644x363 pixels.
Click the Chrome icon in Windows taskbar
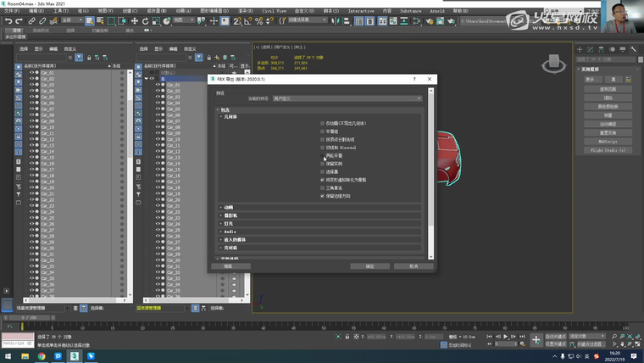click(x=42, y=357)
